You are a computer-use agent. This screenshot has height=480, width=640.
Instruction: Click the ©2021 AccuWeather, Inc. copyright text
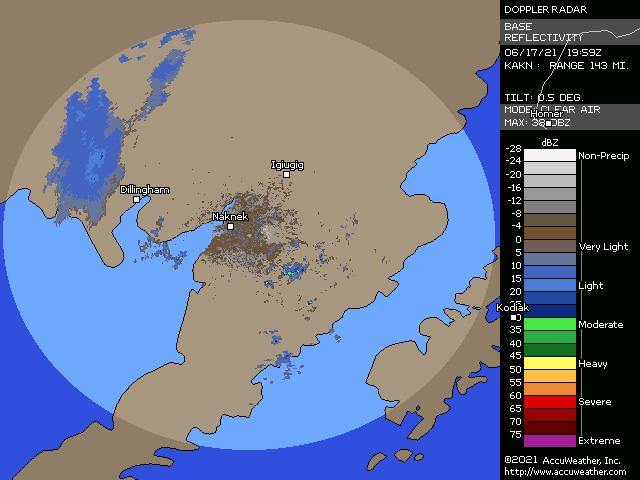(563, 460)
